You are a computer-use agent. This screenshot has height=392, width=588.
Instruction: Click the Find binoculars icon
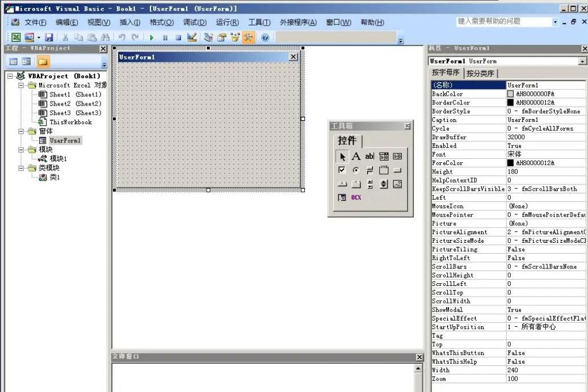pyautogui.click(x=106, y=37)
